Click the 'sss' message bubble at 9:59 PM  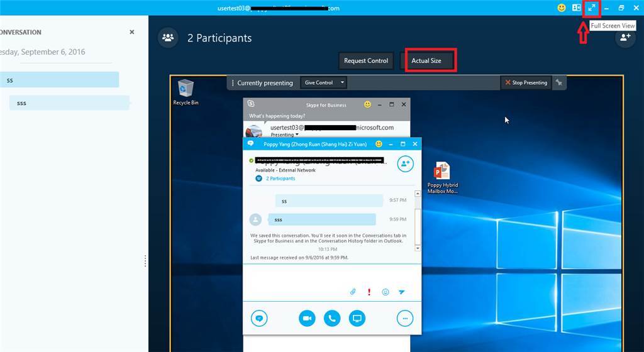tap(321, 219)
